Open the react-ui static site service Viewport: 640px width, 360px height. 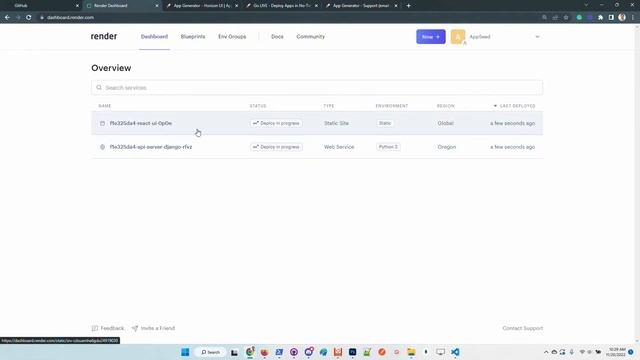(x=140, y=123)
